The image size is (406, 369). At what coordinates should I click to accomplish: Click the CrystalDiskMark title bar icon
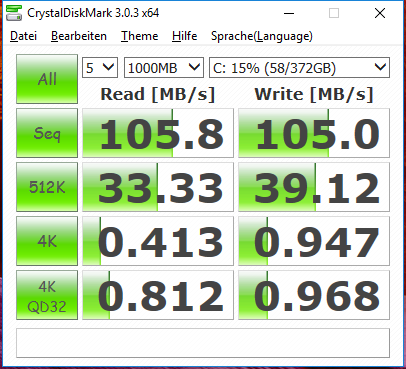tap(14, 13)
